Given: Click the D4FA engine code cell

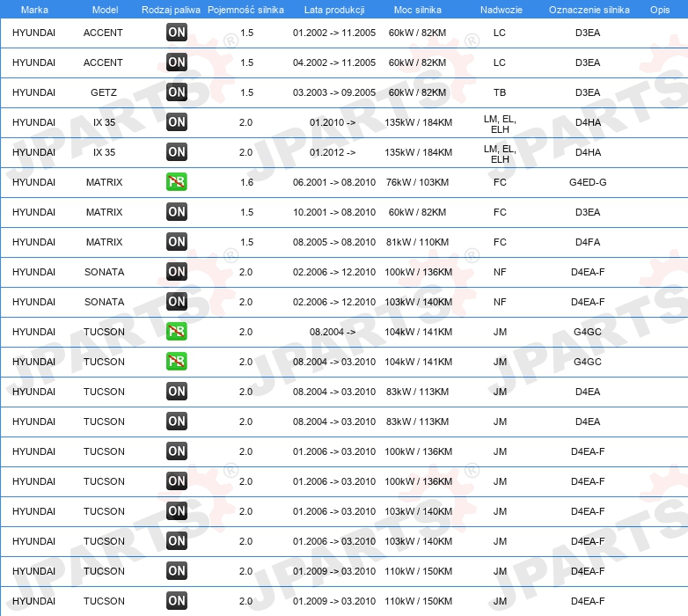Looking at the screenshot, I should click(588, 242).
